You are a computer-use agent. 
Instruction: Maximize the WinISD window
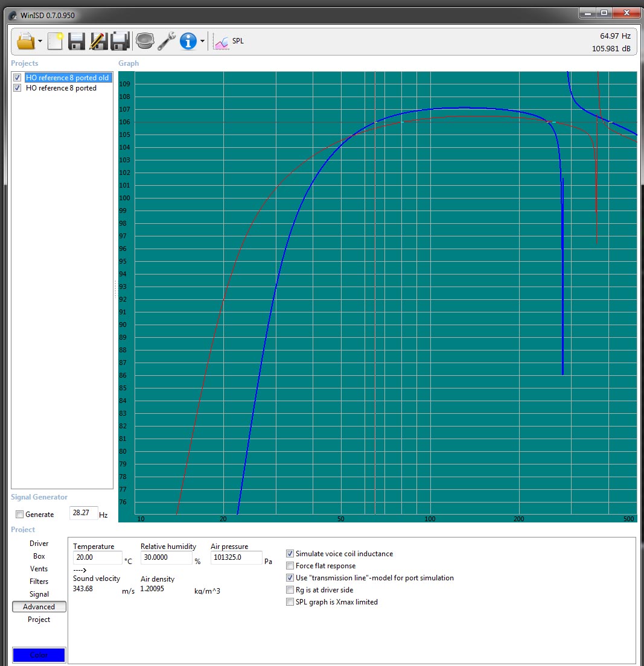point(604,13)
